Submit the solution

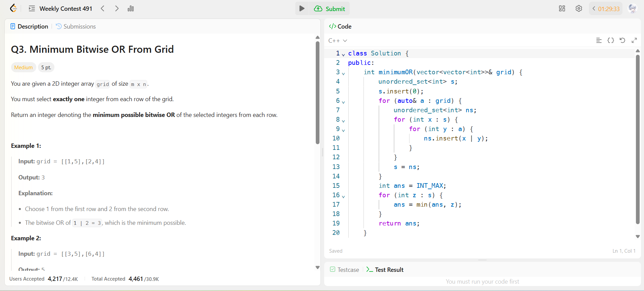tap(330, 9)
